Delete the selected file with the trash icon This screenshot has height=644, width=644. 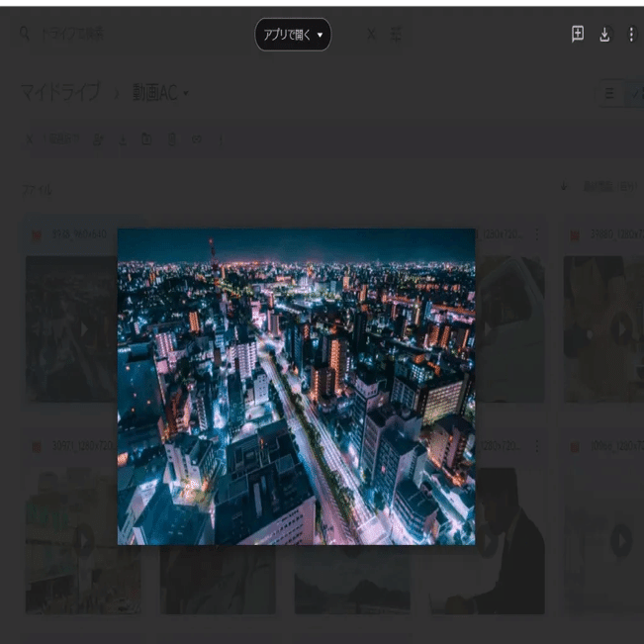(172, 139)
